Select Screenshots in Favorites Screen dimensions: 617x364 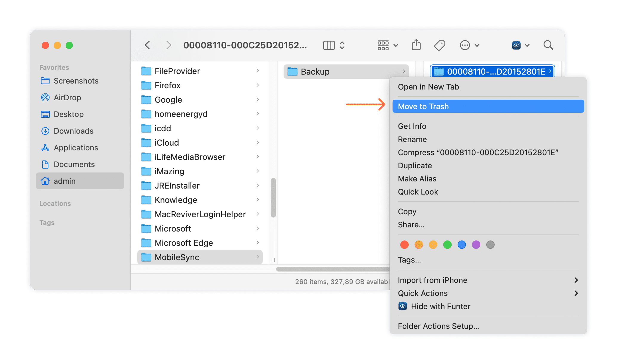76,81
